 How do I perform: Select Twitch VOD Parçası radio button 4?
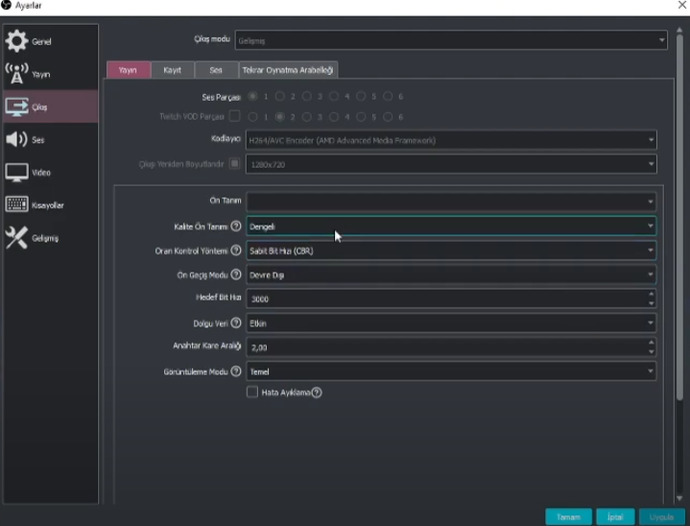click(x=334, y=117)
